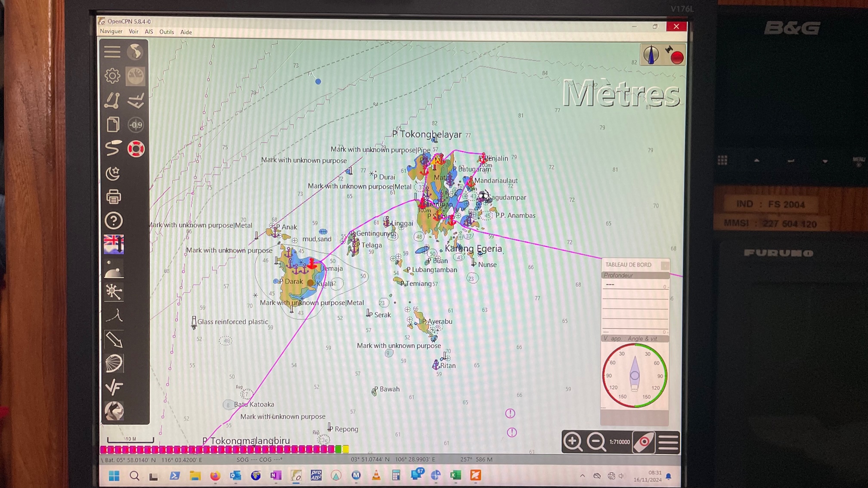Open the help question mark icon
This screenshot has height=488, width=868.
pyautogui.click(x=114, y=221)
